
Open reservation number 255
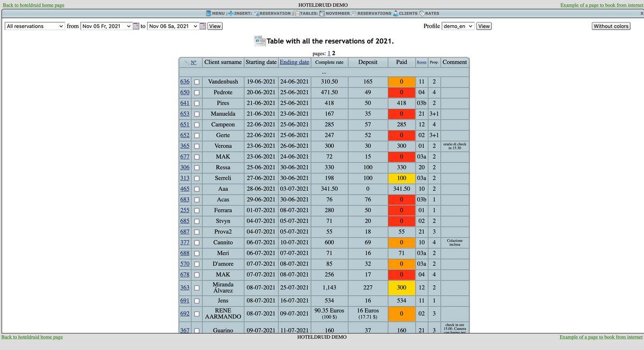pyautogui.click(x=185, y=210)
